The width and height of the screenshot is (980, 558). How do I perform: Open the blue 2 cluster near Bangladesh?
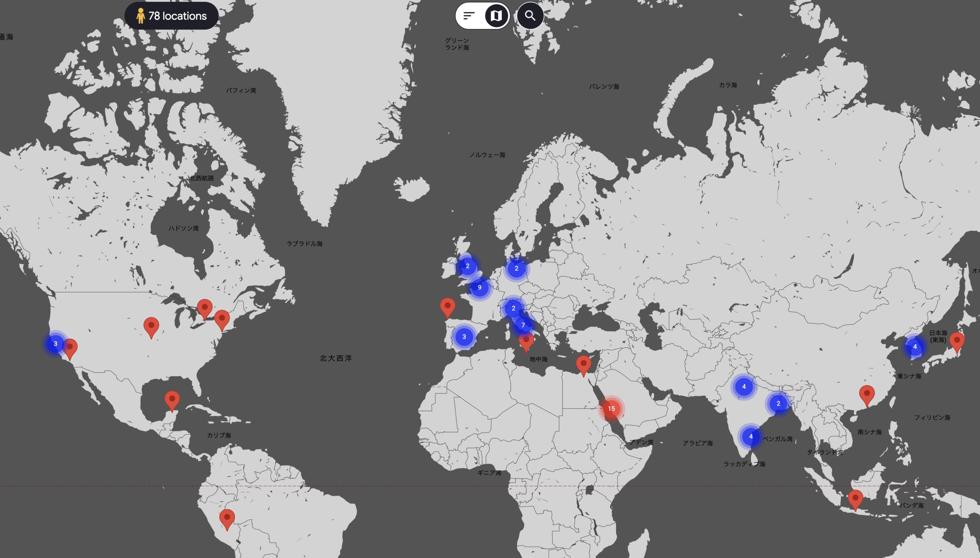[x=778, y=403]
